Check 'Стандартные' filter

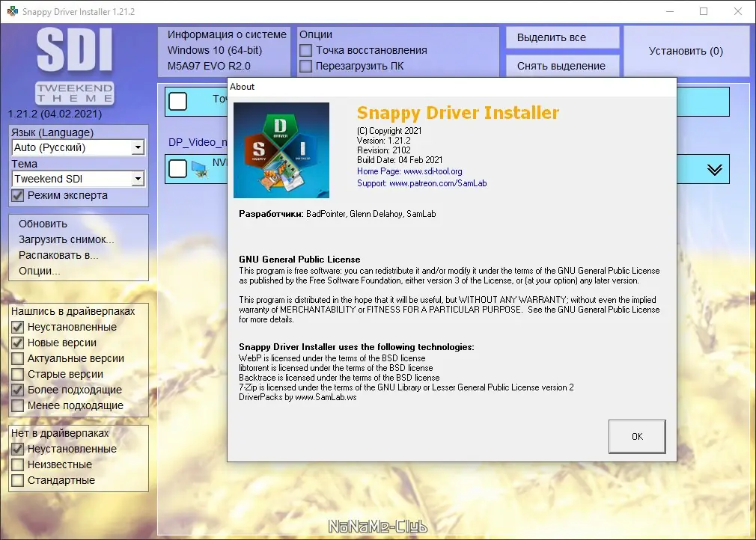pyautogui.click(x=17, y=480)
